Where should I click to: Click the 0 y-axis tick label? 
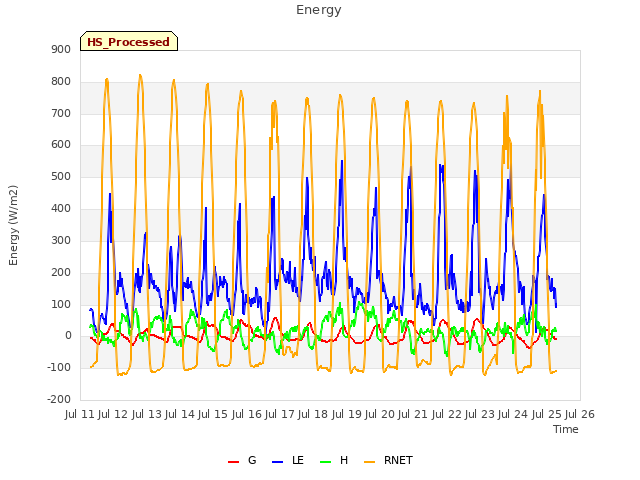click(x=68, y=336)
